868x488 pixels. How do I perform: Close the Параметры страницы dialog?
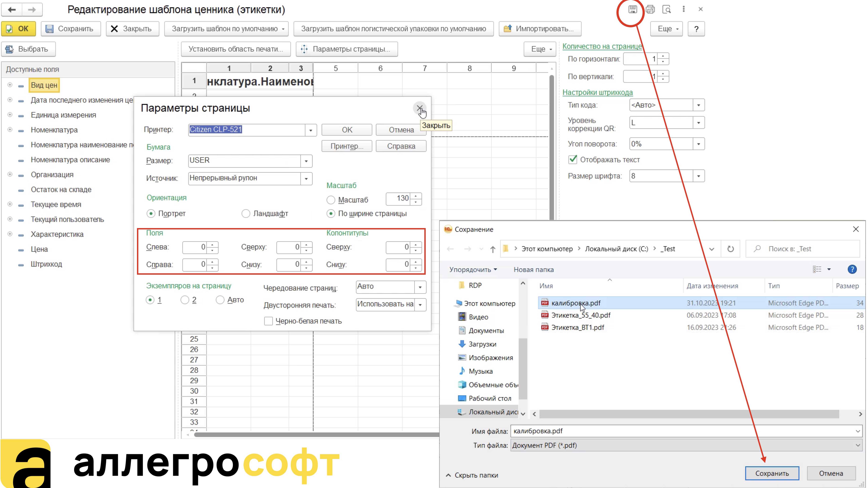click(x=420, y=108)
